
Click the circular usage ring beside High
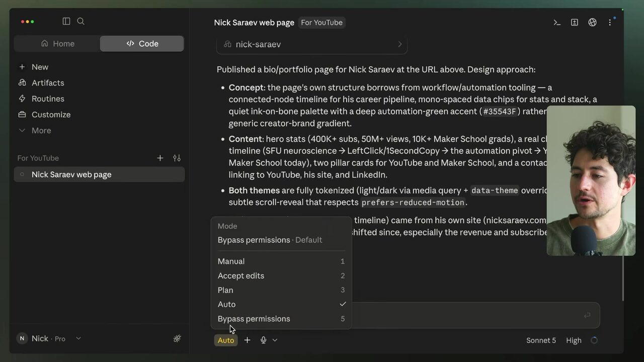tap(594, 340)
